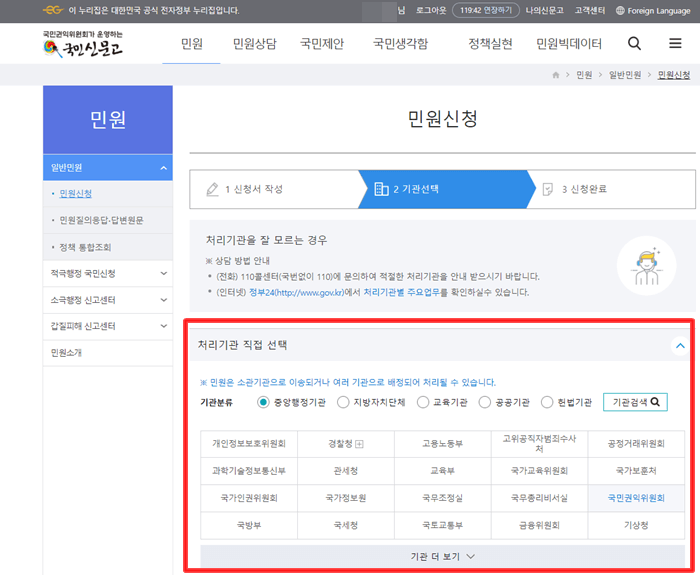Select 국가교육위원회 agency cell

(539, 471)
